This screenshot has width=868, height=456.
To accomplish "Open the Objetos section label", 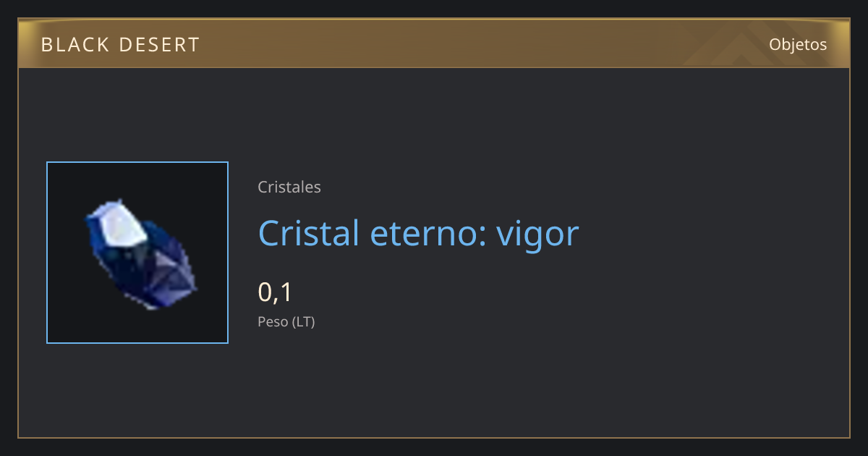I will pos(798,44).
